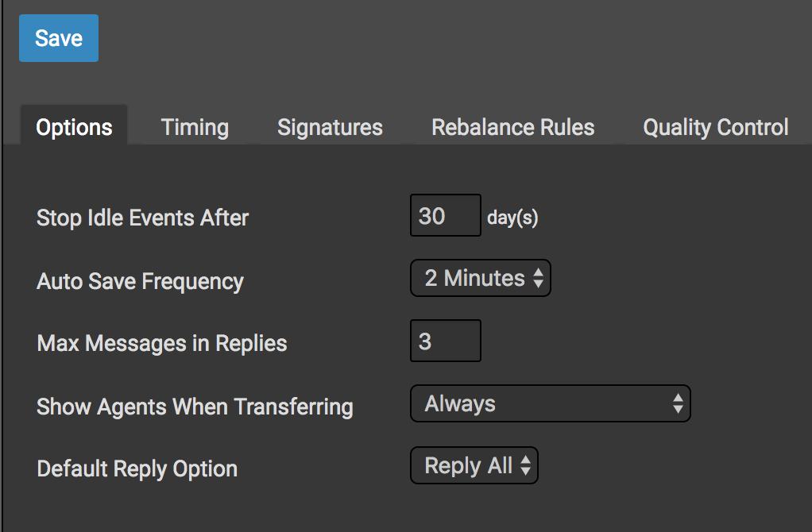Open the Timing tab
This screenshot has width=812, height=532.
pyautogui.click(x=195, y=127)
